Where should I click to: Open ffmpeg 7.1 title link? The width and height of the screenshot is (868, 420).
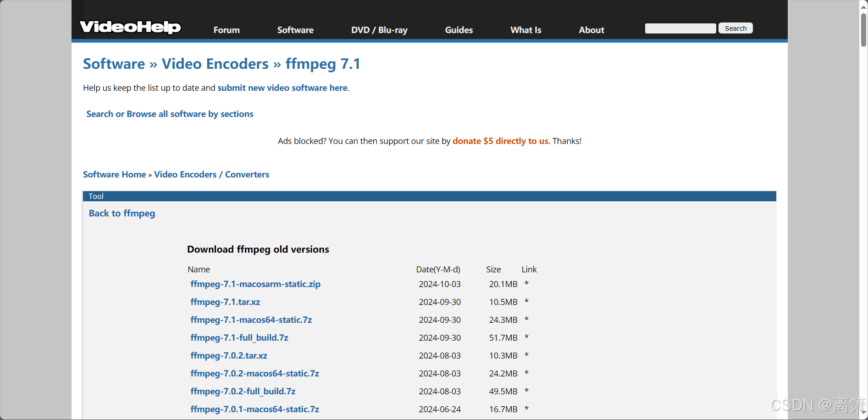(323, 64)
